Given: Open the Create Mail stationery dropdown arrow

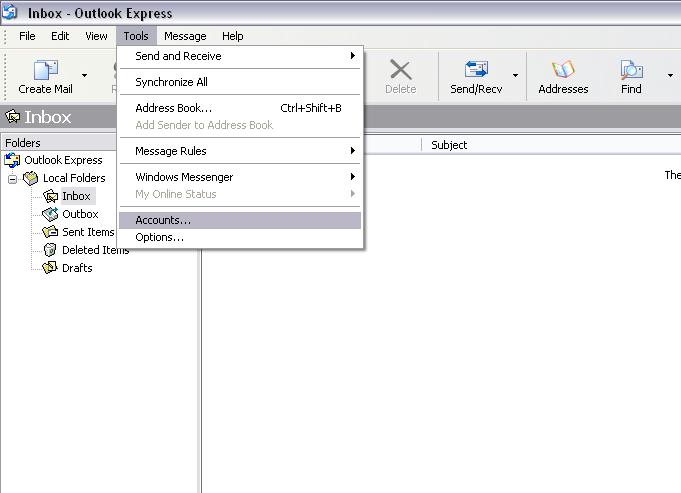Looking at the screenshot, I should pos(84,76).
